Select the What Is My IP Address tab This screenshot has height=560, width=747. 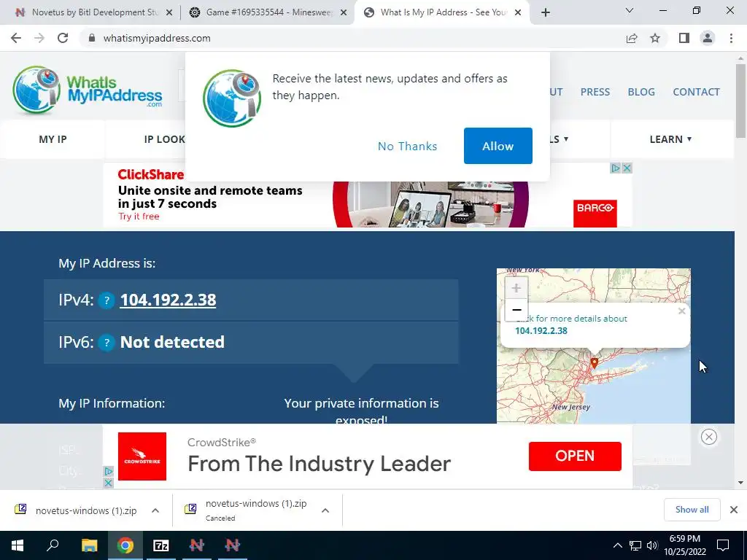(443, 12)
